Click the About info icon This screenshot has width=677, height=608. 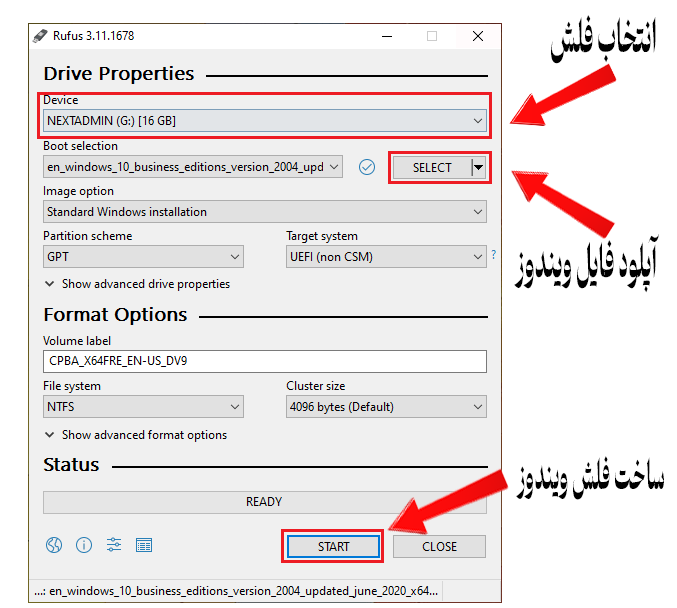[84, 545]
